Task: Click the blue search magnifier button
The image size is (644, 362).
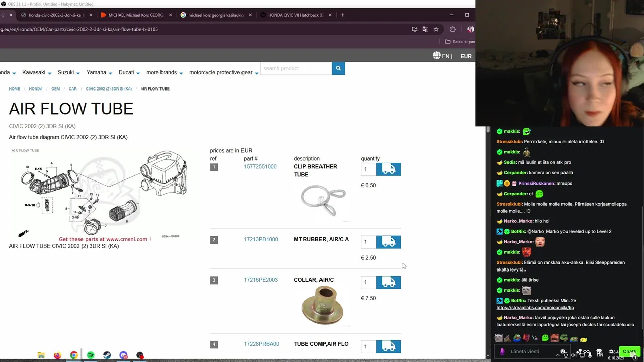Action: [338, 68]
